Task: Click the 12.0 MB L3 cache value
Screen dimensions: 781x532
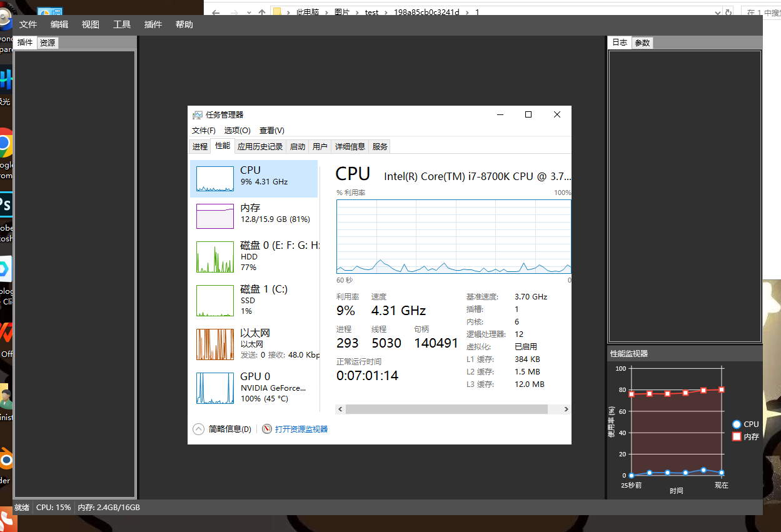Action: coord(530,384)
